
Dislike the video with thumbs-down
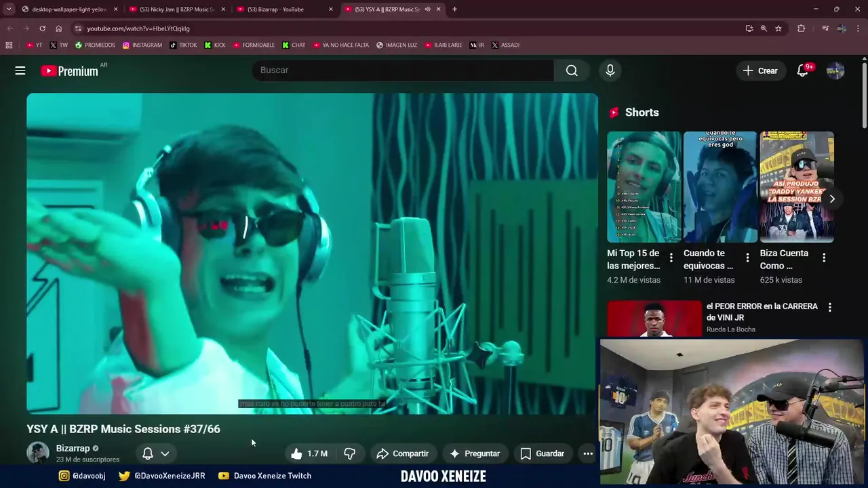(349, 453)
